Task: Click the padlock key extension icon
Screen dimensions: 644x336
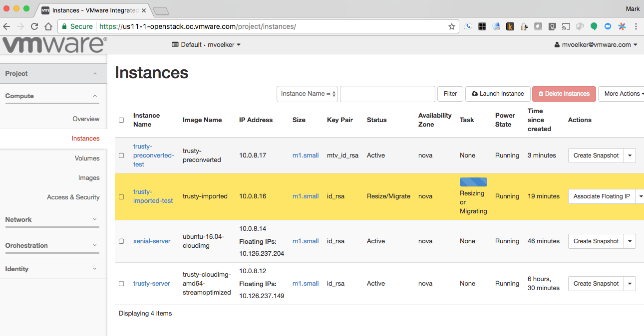Action: pyautogui.click(x=524, y=26)
